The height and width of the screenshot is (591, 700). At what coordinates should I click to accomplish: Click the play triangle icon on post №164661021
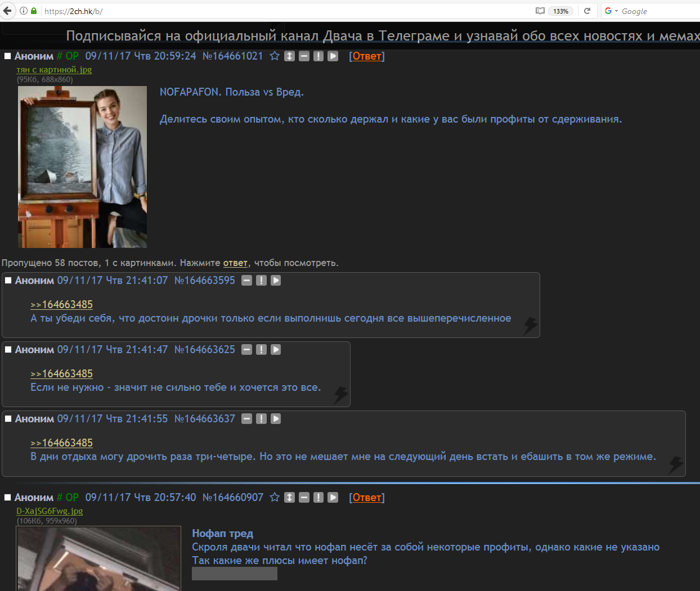coord(333,56)
